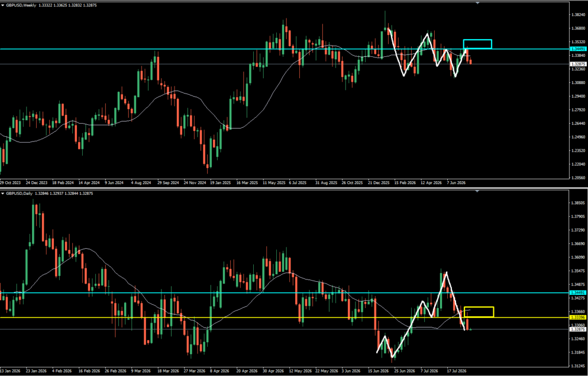
Task: Click the 1.38240 price label on Weekly axis
Action: point(578,14)
